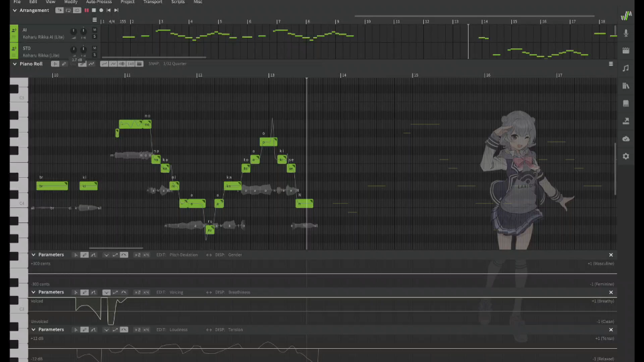Select pencil tool in Pitch Deviation parameters

pos(84,255)
